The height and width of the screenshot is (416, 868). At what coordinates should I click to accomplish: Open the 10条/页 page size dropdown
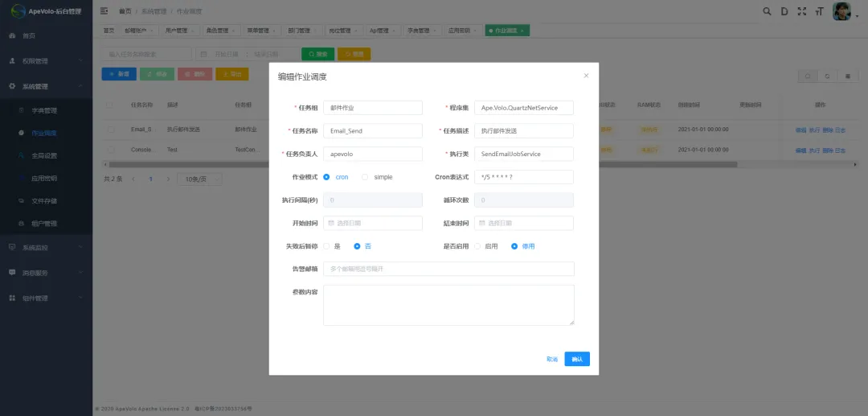click(196, 179)
